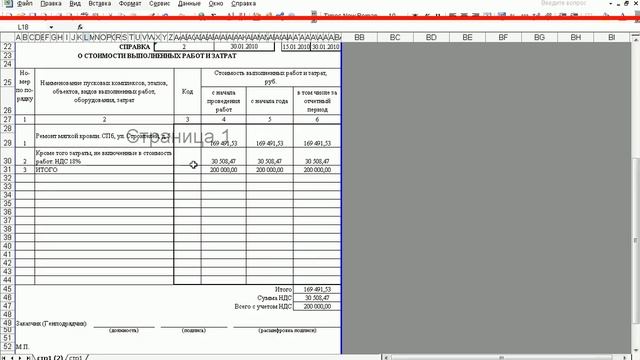Image resolution: width=640 pixels, height=360 pixels.
Task: Open the Окно menu
Action: tap(216, 3)
